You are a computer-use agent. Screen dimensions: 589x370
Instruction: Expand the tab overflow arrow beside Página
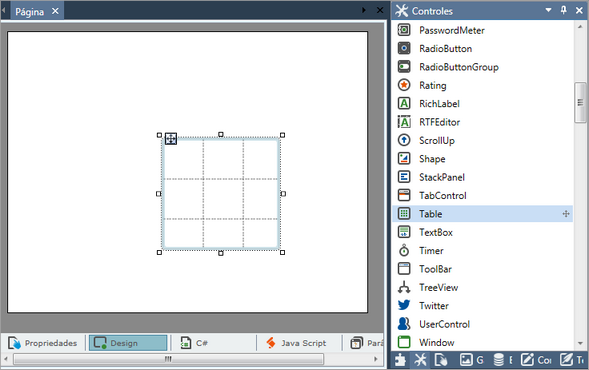click(x=364, y=10)
